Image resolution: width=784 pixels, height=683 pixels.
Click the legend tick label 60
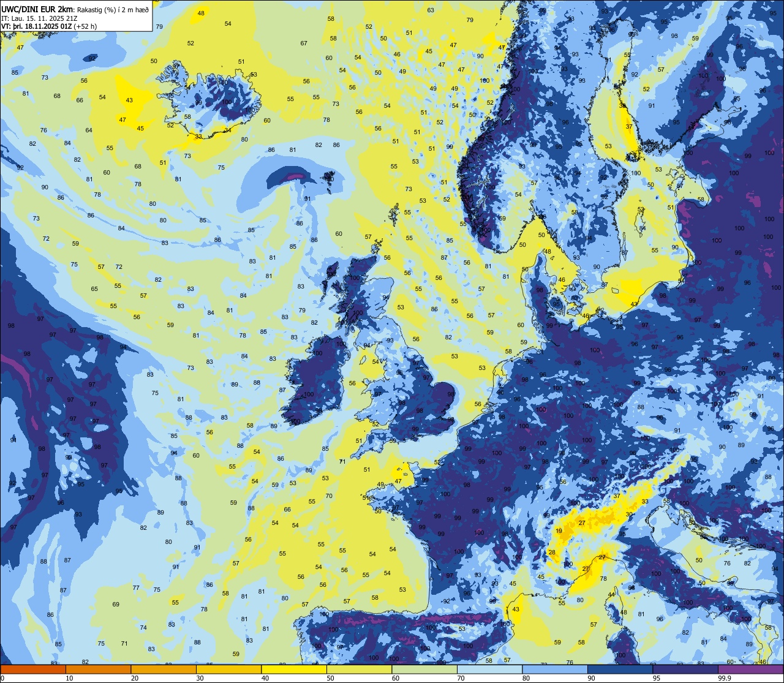coord(395,678)
